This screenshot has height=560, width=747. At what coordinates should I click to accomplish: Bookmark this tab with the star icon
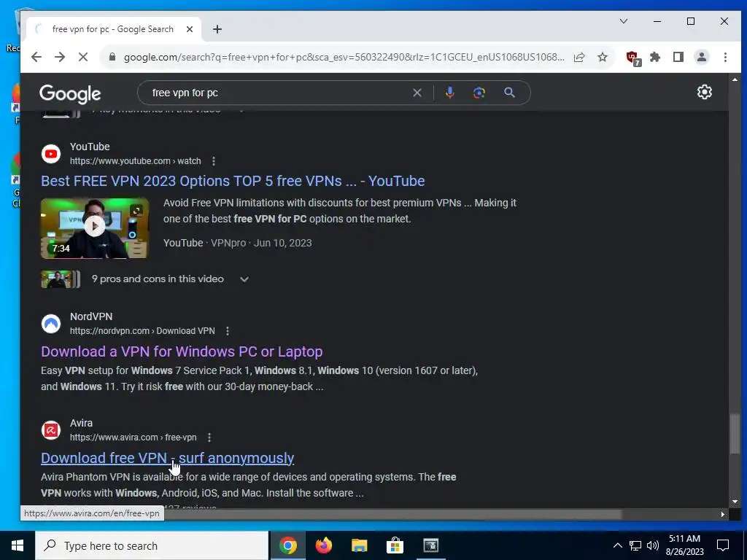coord(603,57)
